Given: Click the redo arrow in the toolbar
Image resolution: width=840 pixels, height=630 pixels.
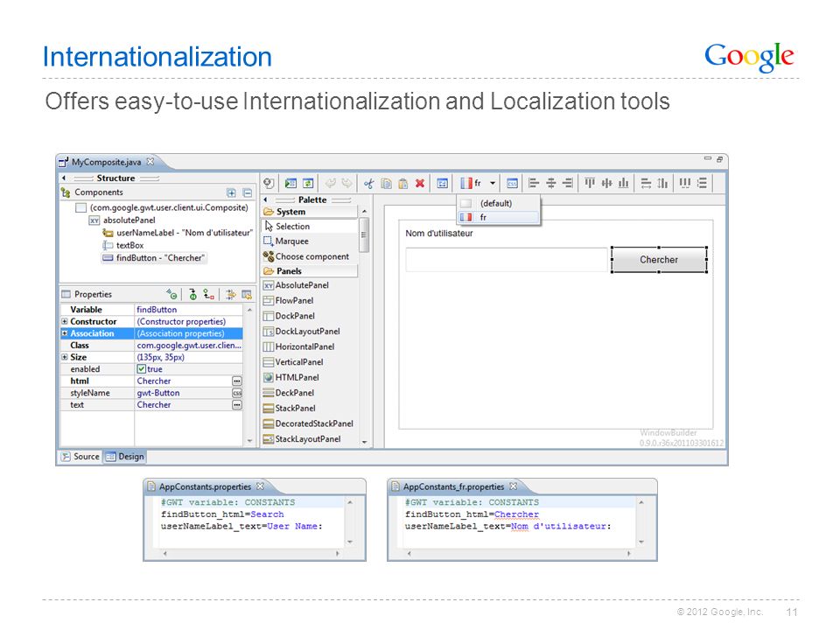Looking at the screenshot, I should point(347,183).
